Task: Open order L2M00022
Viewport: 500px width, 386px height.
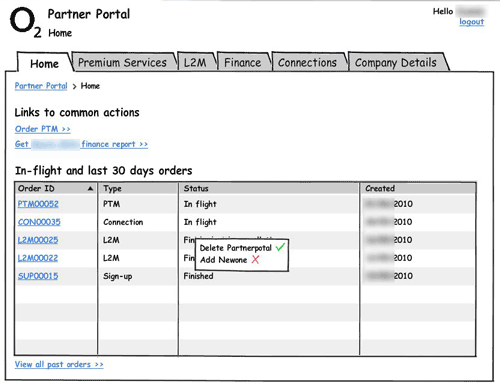Action: point(38,258)
